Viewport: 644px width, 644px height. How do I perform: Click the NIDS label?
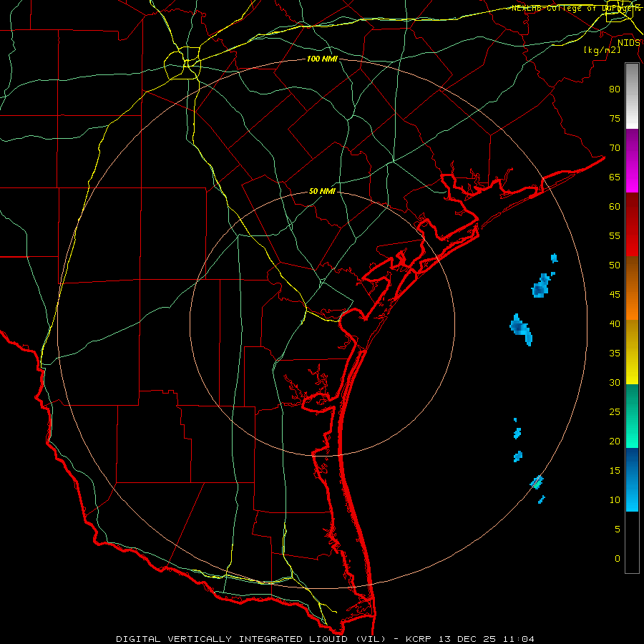628,43
